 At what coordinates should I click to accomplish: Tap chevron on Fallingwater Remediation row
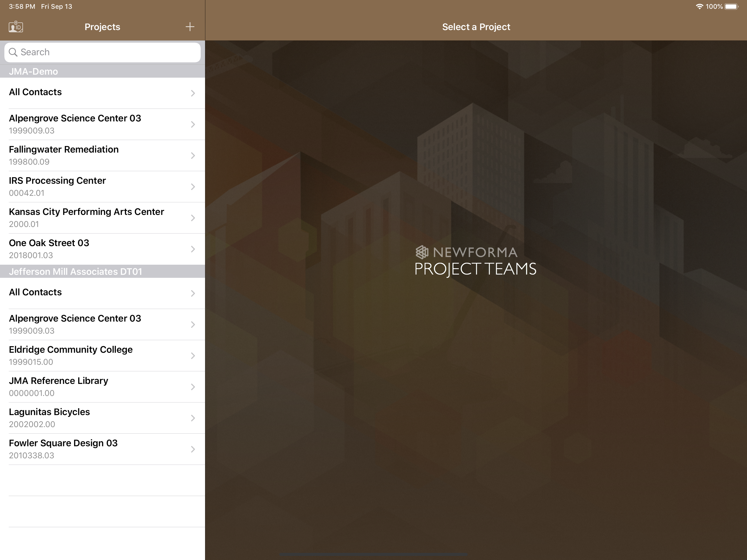pos(193,156)
